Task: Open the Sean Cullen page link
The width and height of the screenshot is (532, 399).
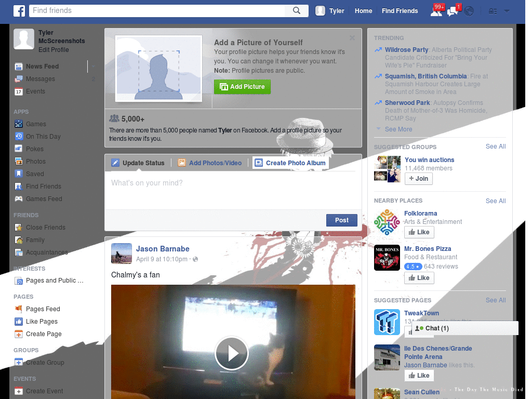Action: pyautogui.click(x=421, y=392)
